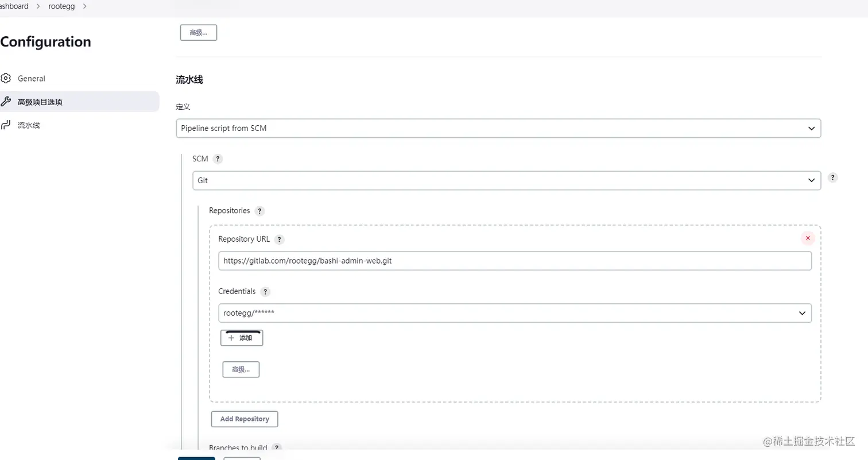Screen dimensions: 868x460
Task: Click the Dashboard breadcrumb link
Action: (x=14, y=6)
